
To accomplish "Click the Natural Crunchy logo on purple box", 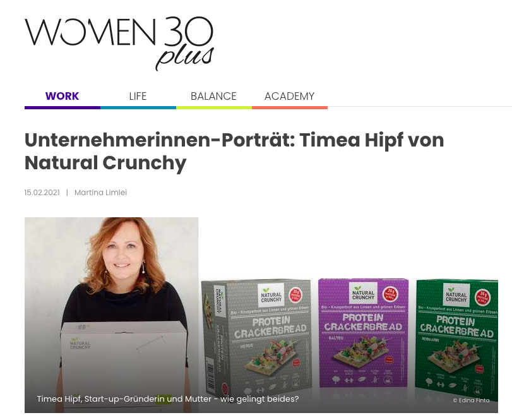I will coord(363,293).
